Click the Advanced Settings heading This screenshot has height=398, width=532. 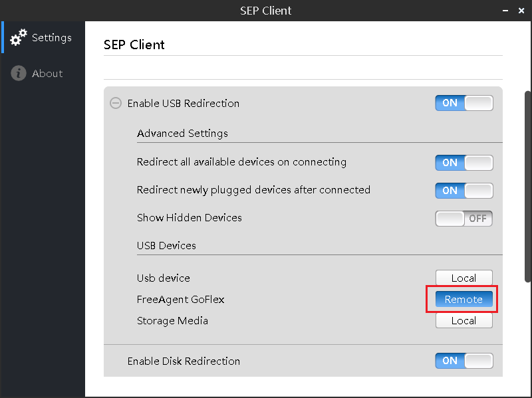[182, 134]
